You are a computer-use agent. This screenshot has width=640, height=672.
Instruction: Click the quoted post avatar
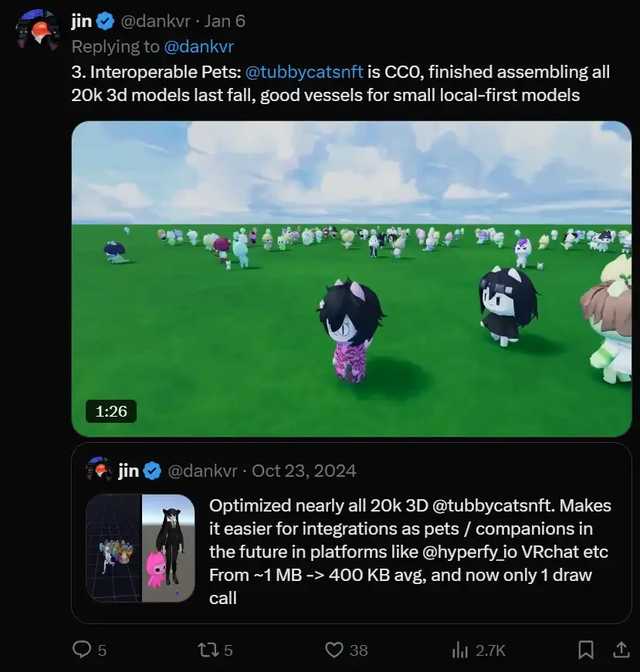(99, 469)
